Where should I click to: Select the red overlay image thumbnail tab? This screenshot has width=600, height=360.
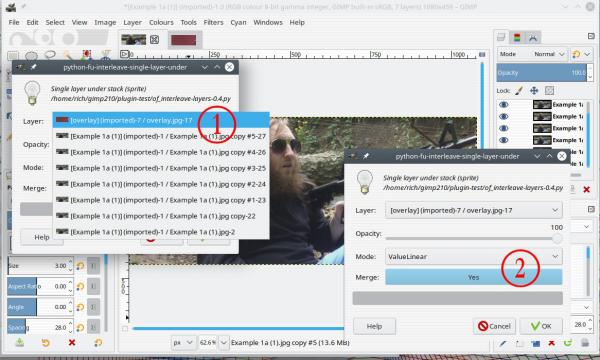click(183, 40)
